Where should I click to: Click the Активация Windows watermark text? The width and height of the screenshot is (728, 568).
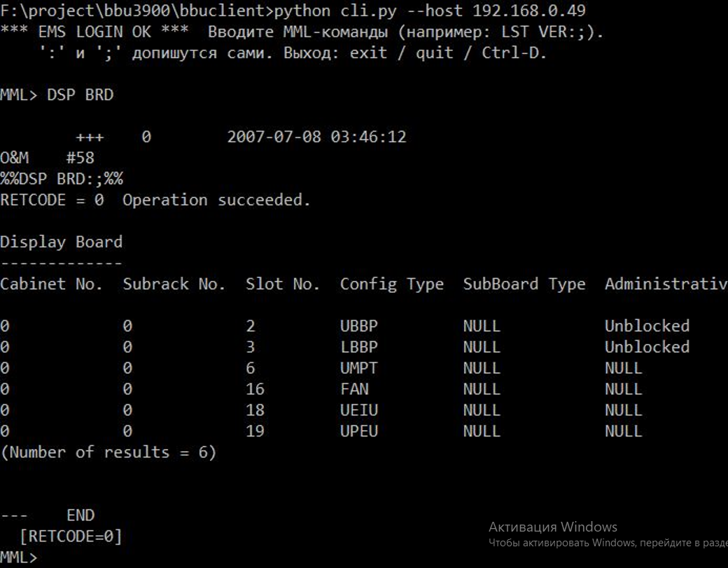[553, 527]
